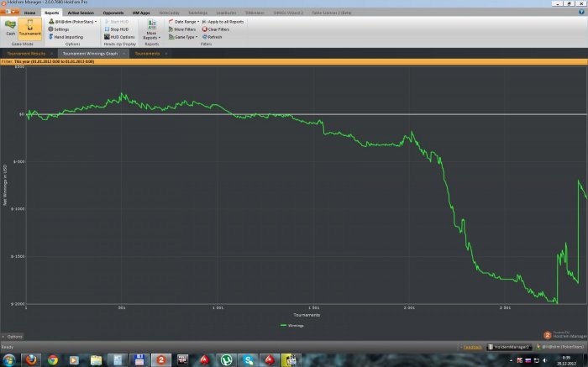Switch to the Tournament Results report tab

tap(26, 54)
